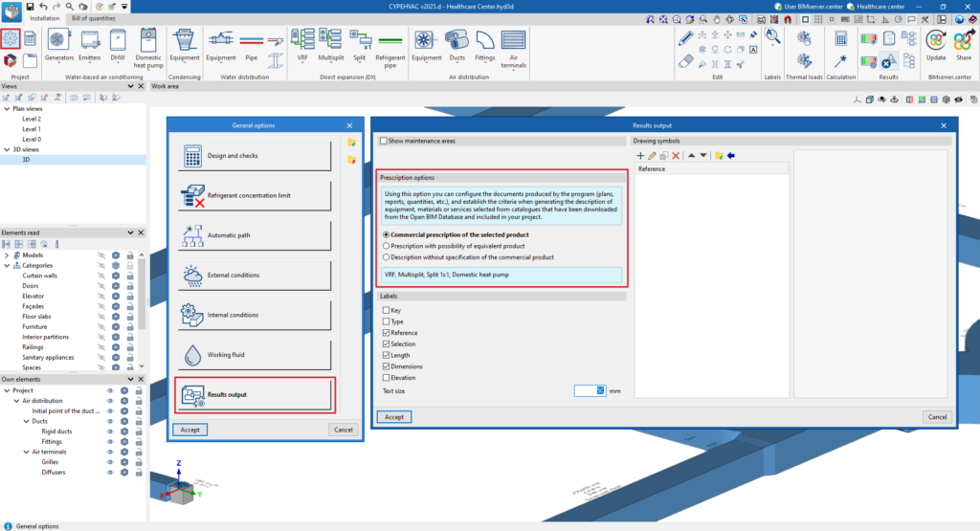Uncheck the Reference label checkbox
Viewport: 980px width, 531px height.
pyautogui.click(x=387, y=333)
